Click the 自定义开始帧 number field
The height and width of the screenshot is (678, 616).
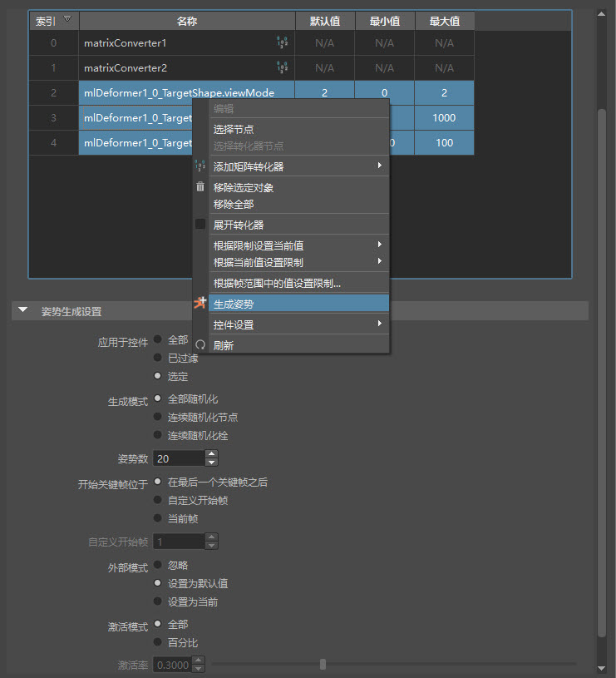179,542
